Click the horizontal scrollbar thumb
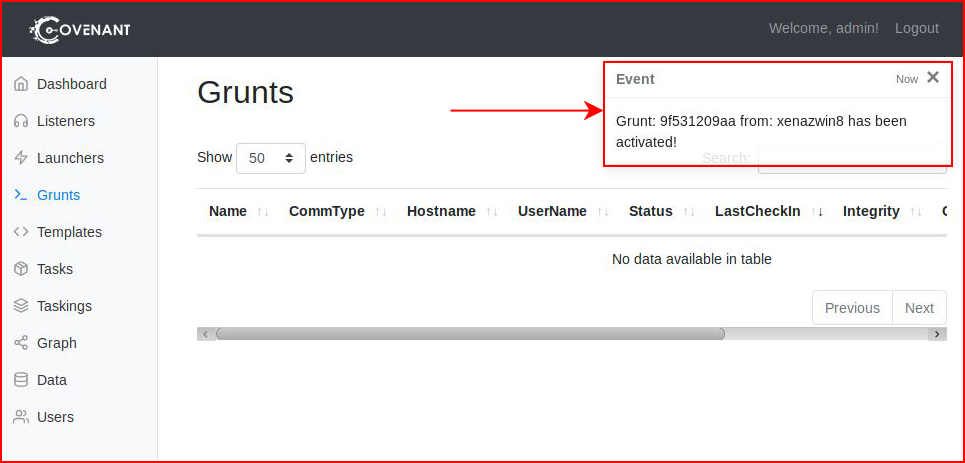This screenshot has width=965, height=463. (x=470, y=334)
